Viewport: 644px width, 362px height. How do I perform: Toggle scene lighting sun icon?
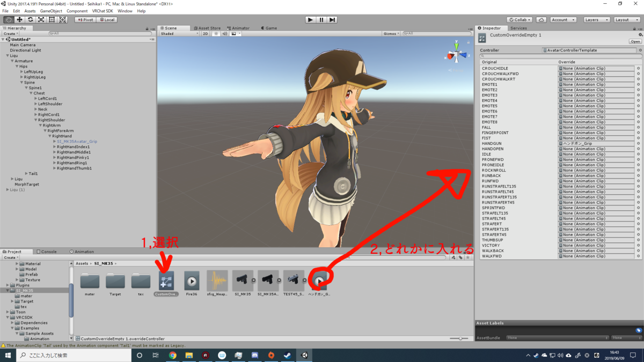pos(216,34)
